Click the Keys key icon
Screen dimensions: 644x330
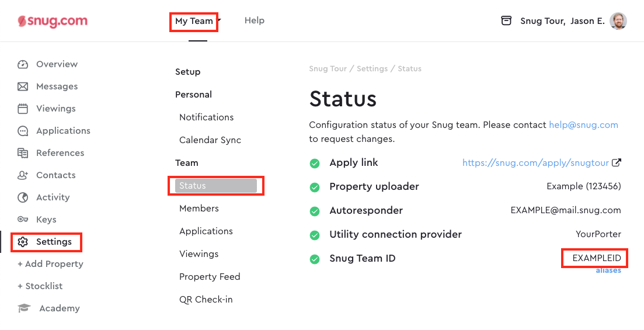point(23,220)
